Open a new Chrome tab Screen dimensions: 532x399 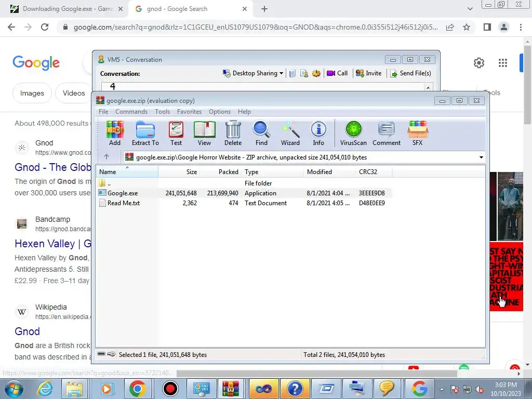coord(264,9)
